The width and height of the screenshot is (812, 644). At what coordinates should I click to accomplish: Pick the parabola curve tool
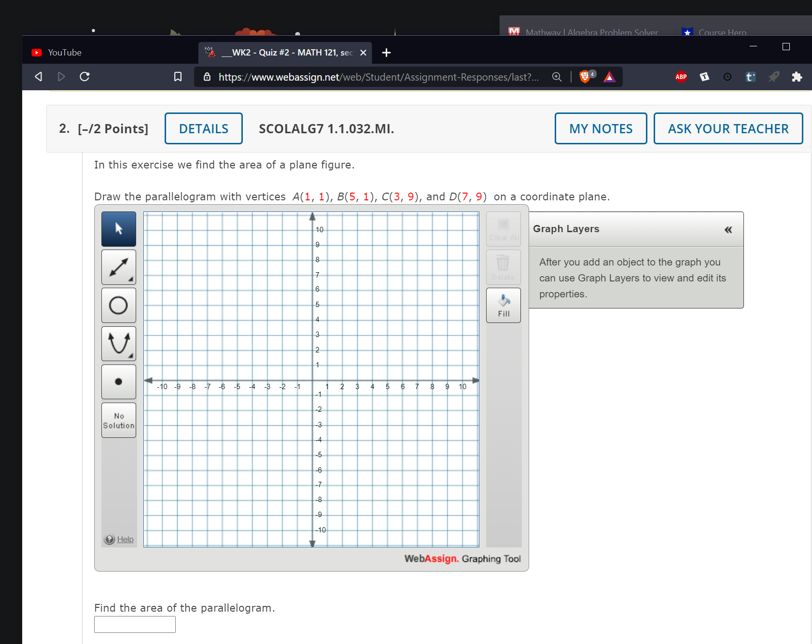point(119,344)
